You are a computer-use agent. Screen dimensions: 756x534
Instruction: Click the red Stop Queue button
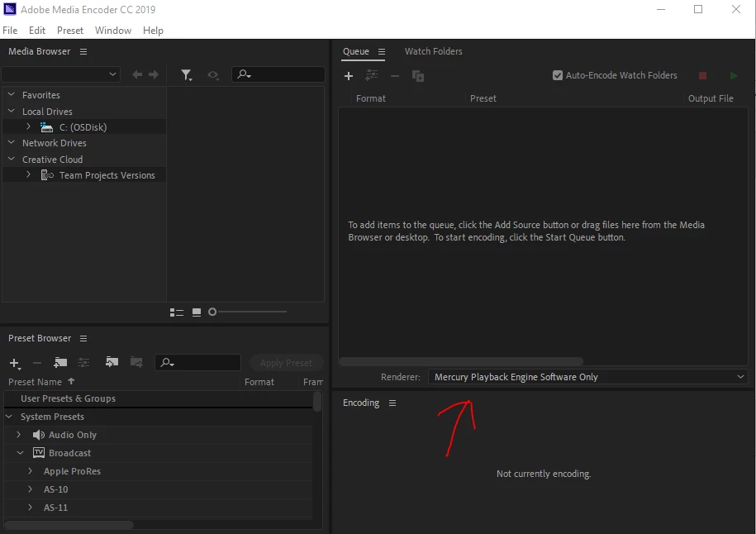(702, 76)
